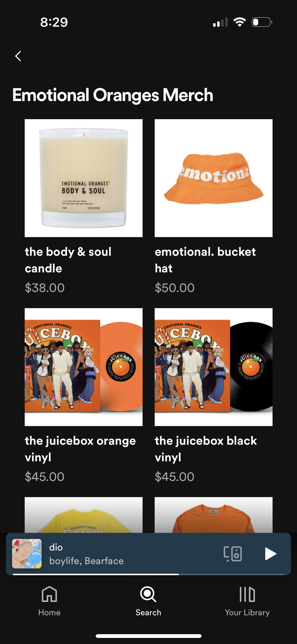297x644 pixels.
Task: Open the yellow t-shirt product
Action: point(84,515)
